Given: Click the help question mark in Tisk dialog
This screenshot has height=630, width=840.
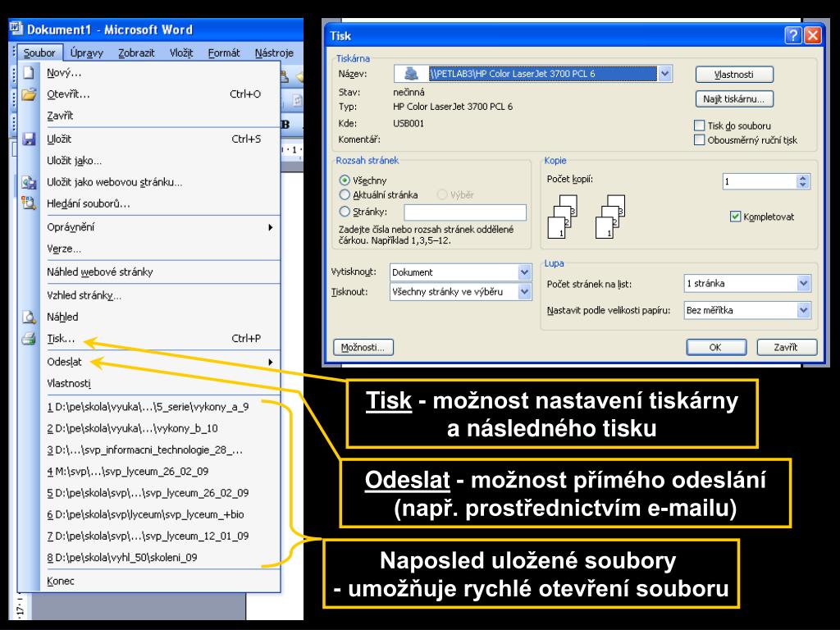Looking at the screenshot, I should (x=793, y=35).
